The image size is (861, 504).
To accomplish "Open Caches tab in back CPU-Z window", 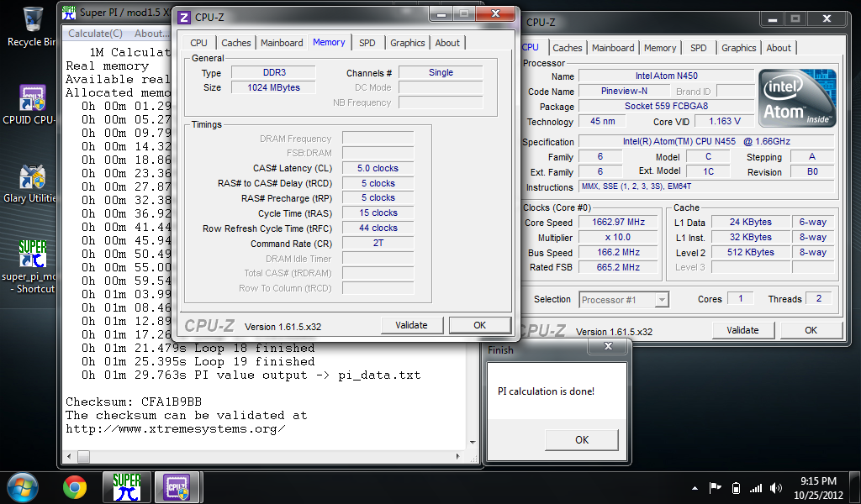I will [568, 48].
